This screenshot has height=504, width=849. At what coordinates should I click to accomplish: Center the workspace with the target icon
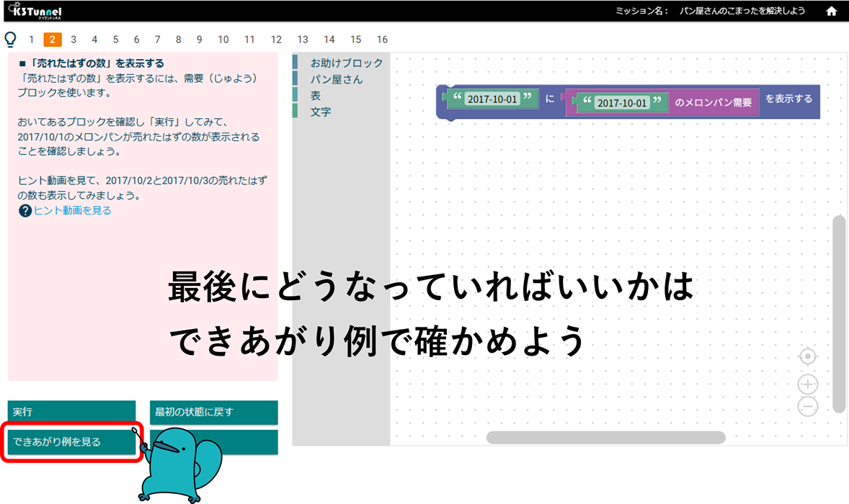[x=808, y=356]
